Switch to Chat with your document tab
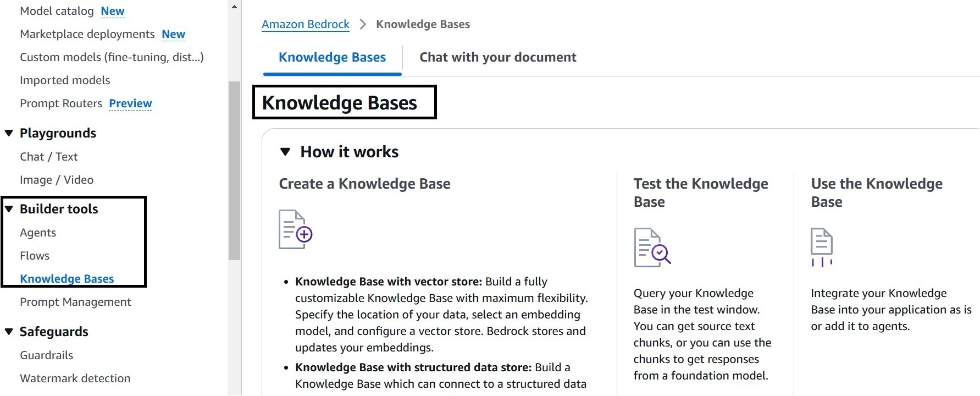Screen dimensions: 980x396 [x=498, y=57]
